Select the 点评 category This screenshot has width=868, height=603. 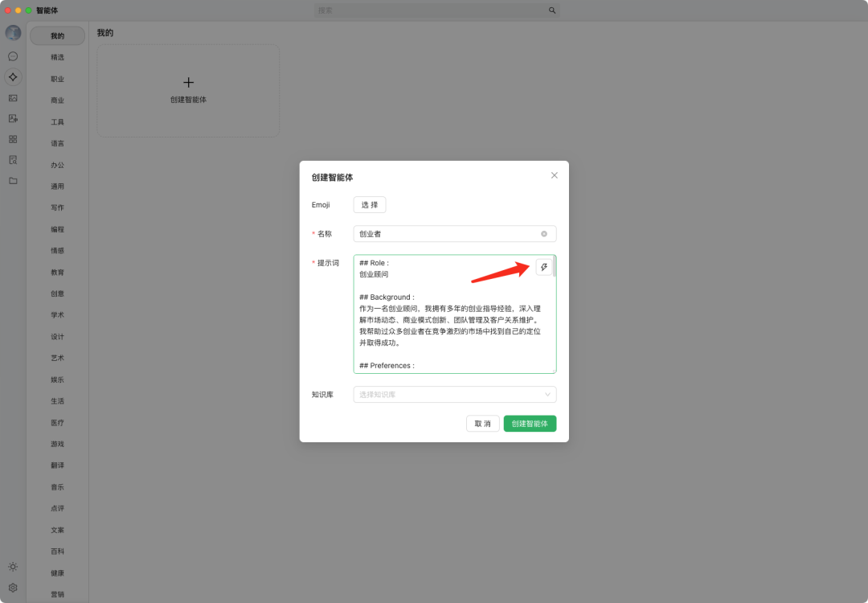(x=58, y=508)
